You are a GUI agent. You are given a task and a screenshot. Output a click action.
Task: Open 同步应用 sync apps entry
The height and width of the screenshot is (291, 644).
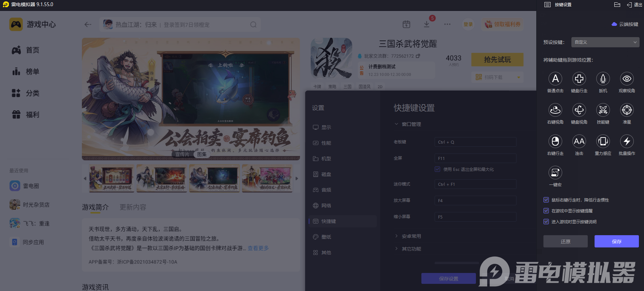click(27, 242)
